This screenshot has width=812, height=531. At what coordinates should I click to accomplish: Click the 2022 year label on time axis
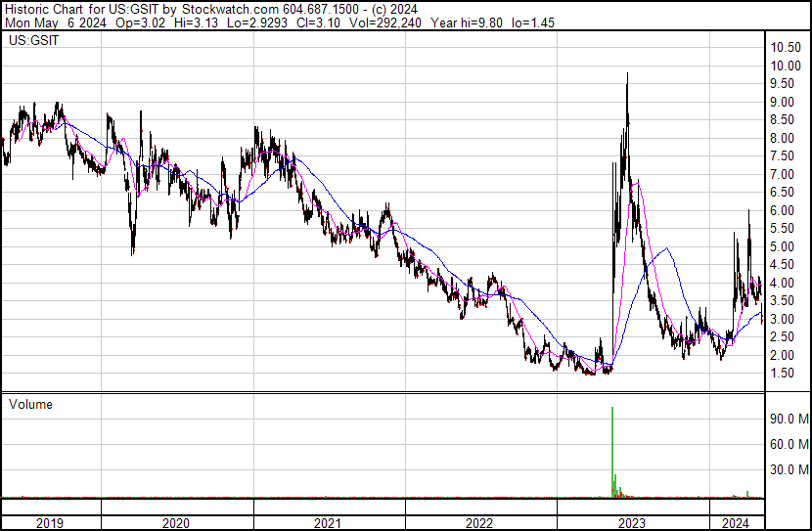(479, 523)
